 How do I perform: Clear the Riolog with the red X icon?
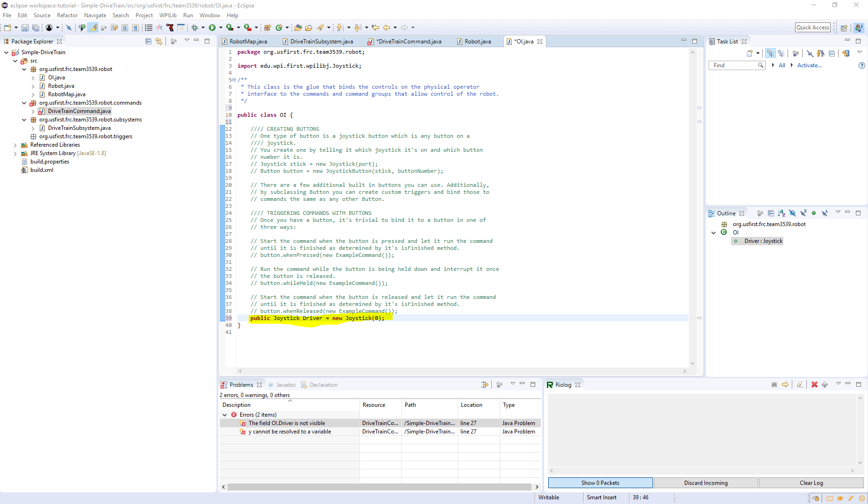pyautogui.click(x=815, y=384)
